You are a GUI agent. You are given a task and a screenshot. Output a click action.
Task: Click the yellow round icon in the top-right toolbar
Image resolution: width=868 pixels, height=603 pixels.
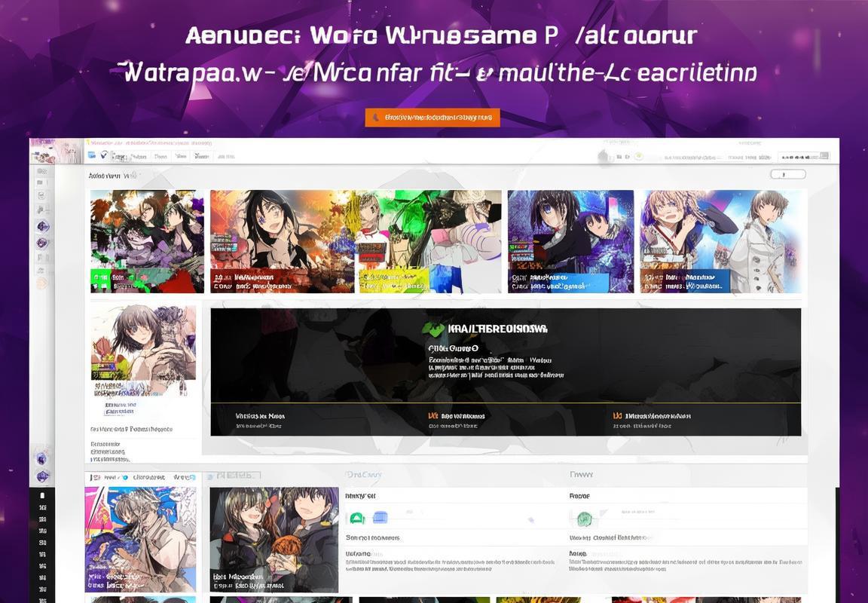(x=639, y=157)
